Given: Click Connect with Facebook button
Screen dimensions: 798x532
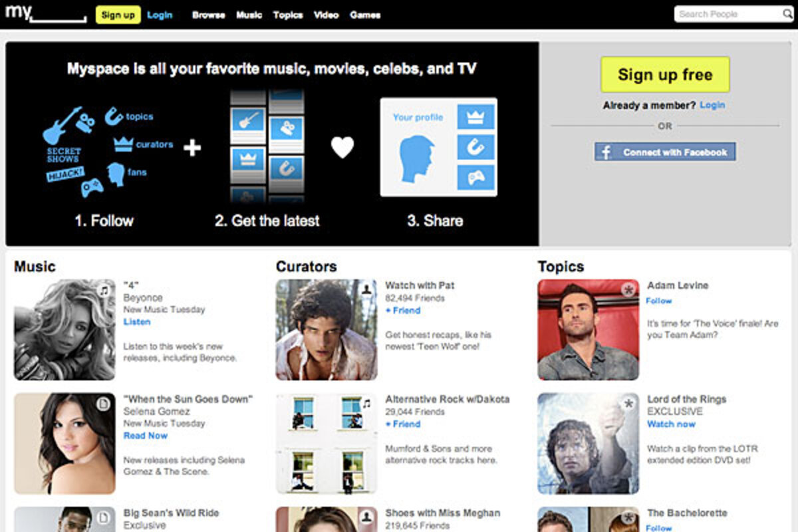Looking at the screenshot, I should (x=665, y=152).
